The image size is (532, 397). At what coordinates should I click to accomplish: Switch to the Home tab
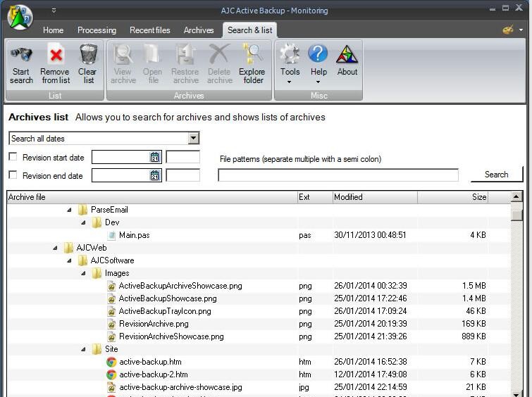pyautogui.click(x=54, y=30)
